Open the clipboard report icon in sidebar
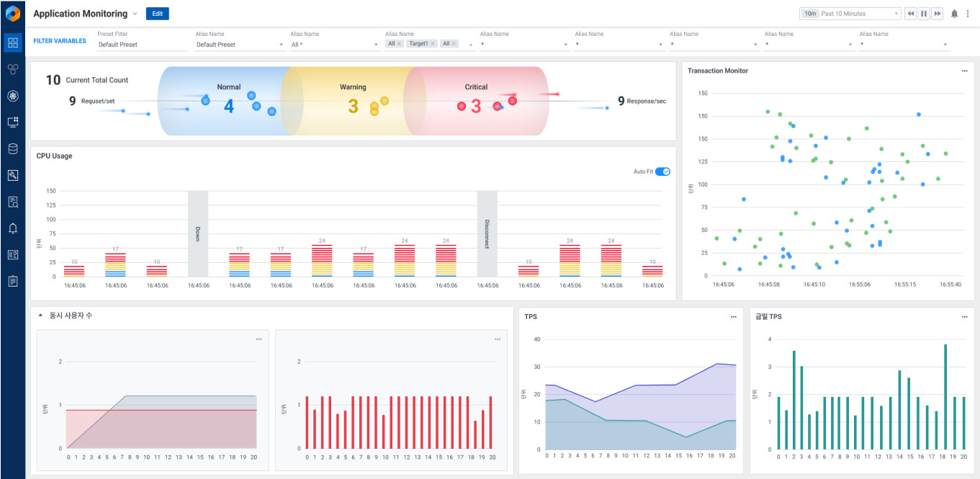The width and height of the screenshot is (980, 479). tap(12, 281)
